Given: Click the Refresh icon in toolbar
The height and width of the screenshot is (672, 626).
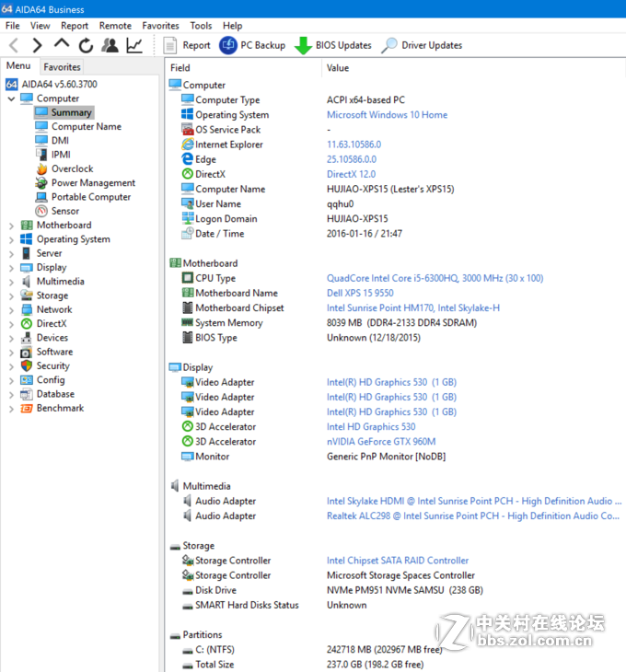Looking at the screenshot, I should pos(86,45).
